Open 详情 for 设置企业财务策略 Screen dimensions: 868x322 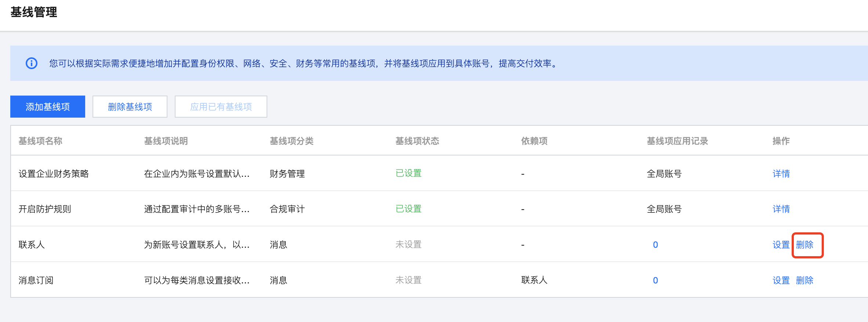tap(781, 173)
